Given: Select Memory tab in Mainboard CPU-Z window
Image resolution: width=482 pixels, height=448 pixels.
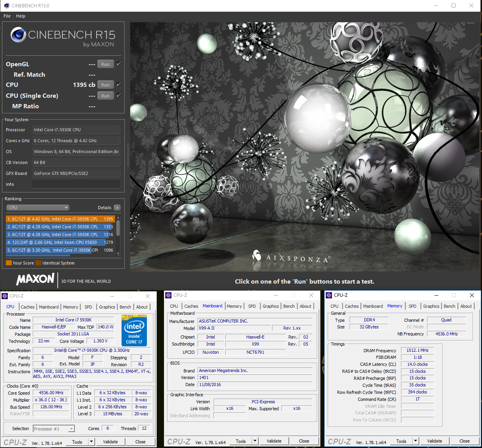Looking at the screenshot, I should click(x=234, y=306).
